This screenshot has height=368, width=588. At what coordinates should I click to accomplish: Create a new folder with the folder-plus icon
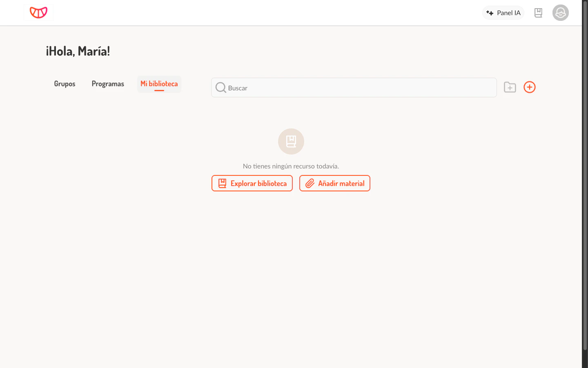coord(510,87)
